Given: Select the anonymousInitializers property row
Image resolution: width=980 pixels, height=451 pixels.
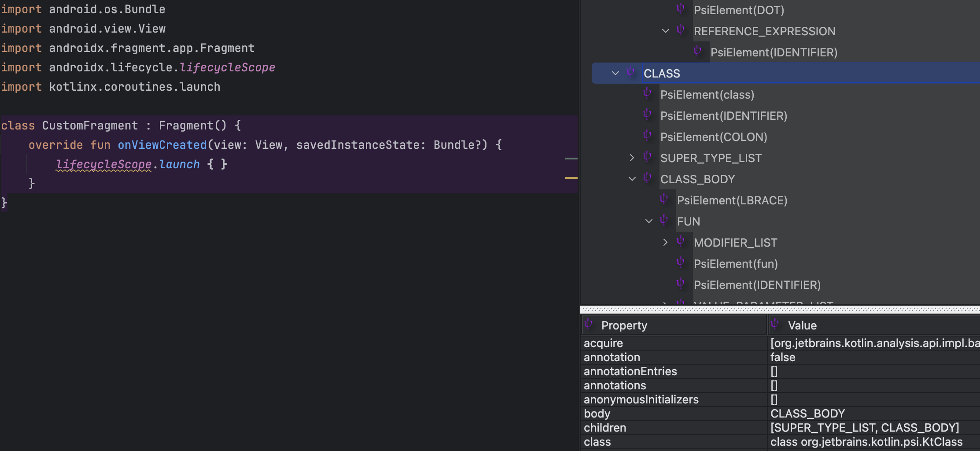Looking at the screenshot, I should tap(780, 399).
